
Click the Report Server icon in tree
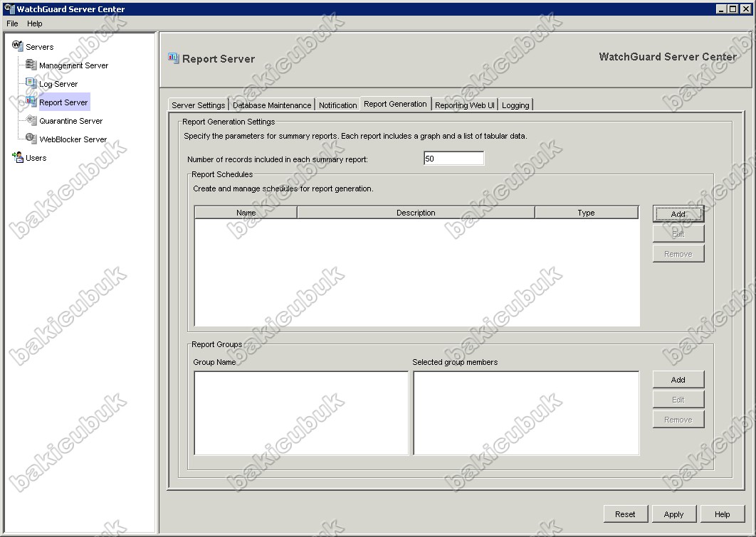[31, 102]
